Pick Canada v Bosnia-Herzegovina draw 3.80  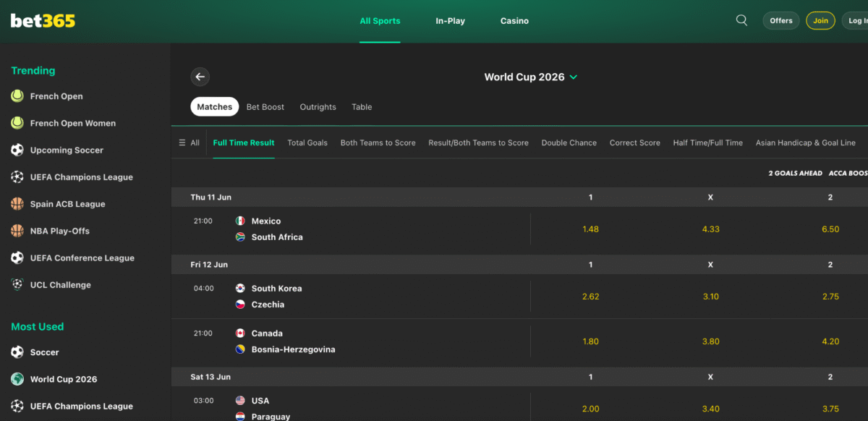click(x=710, y=341)
